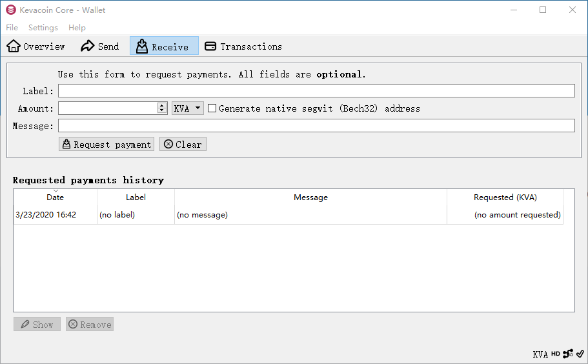Open the Settings menu
The width and height of the screenshot is (588, 364).
click(43, 27)
